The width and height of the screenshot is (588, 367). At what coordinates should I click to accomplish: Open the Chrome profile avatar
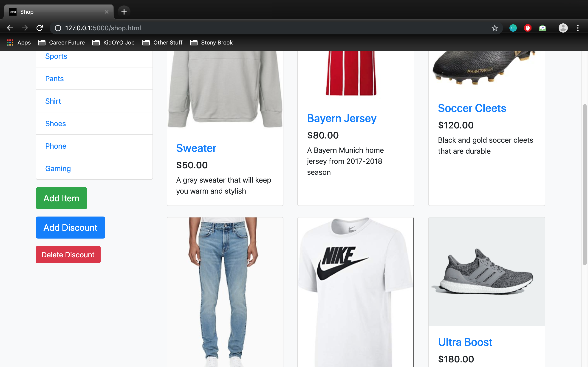[563, 28]
